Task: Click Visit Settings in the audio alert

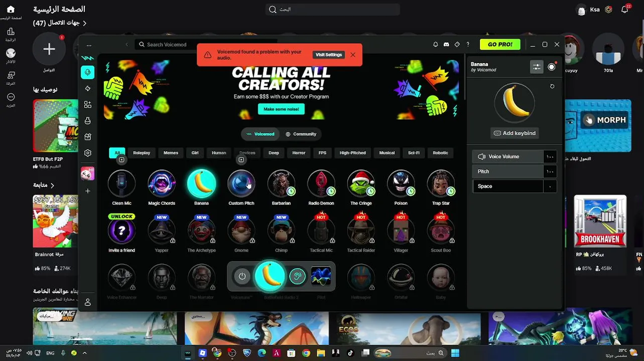Action: (329, 55)
